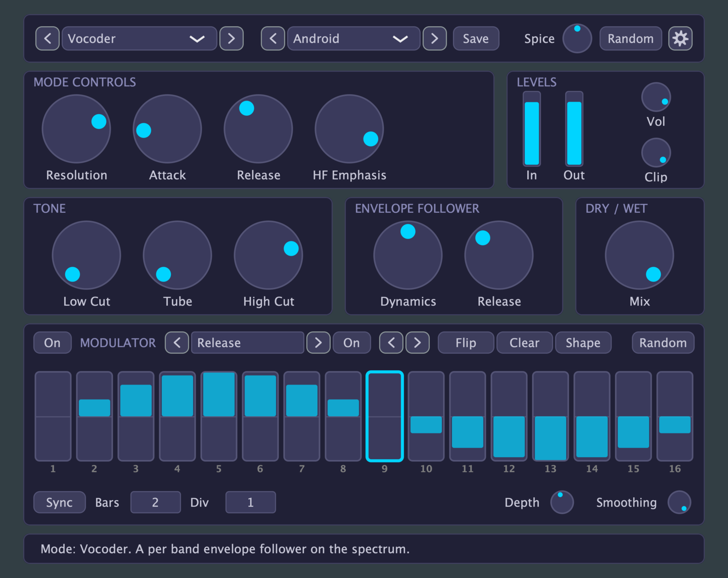This screenshot has width=728, height=578.
Task: Click the Low Cut knob
Action: 86,255
